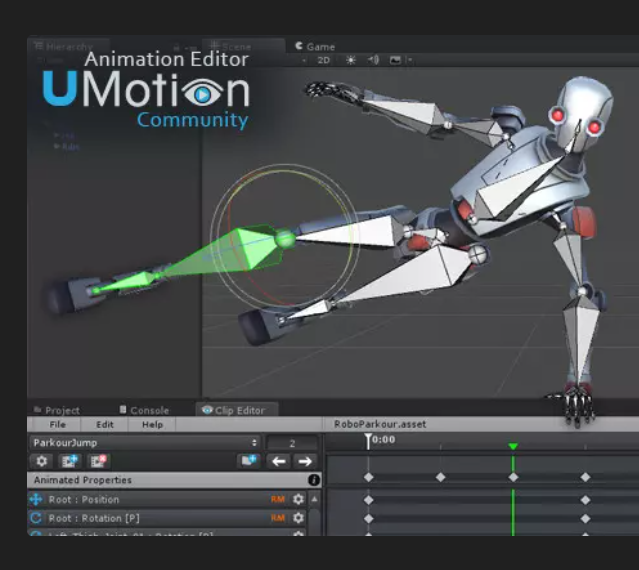Select fourth master keyframe diamond in top row
The height and width of the screenshot is (570, 639).
tap(585, 477)
